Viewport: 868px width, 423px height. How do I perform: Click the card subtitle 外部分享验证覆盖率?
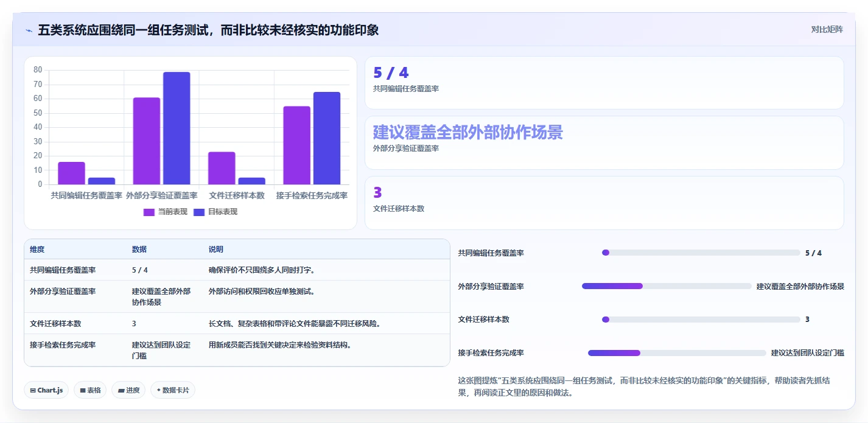406,149
